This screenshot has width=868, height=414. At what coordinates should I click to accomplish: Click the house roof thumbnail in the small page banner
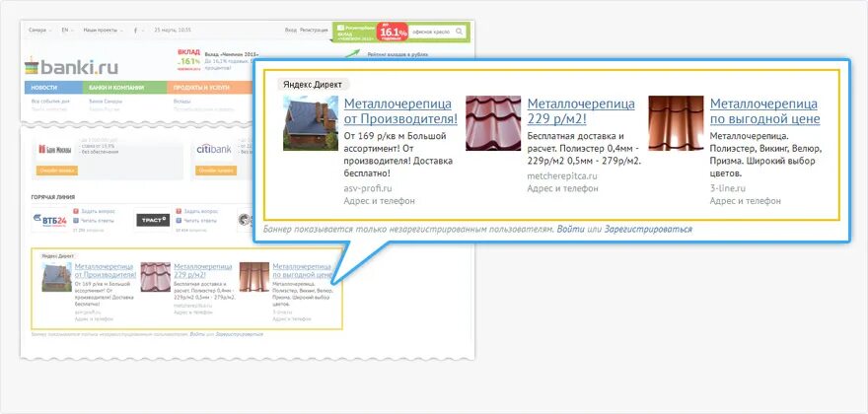[56, 277]
